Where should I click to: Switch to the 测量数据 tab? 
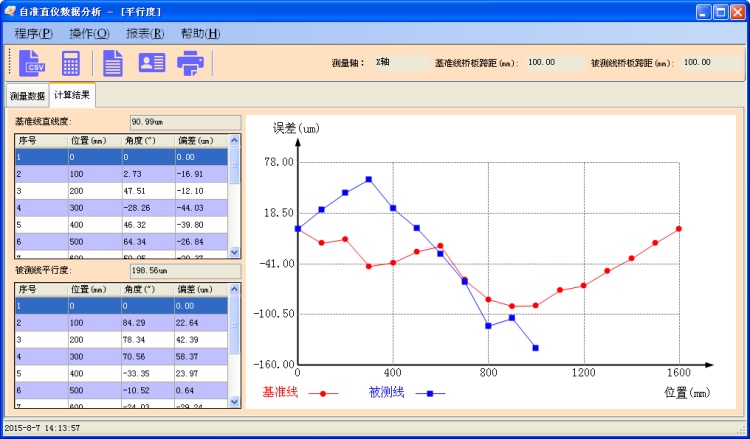[27, 97]
